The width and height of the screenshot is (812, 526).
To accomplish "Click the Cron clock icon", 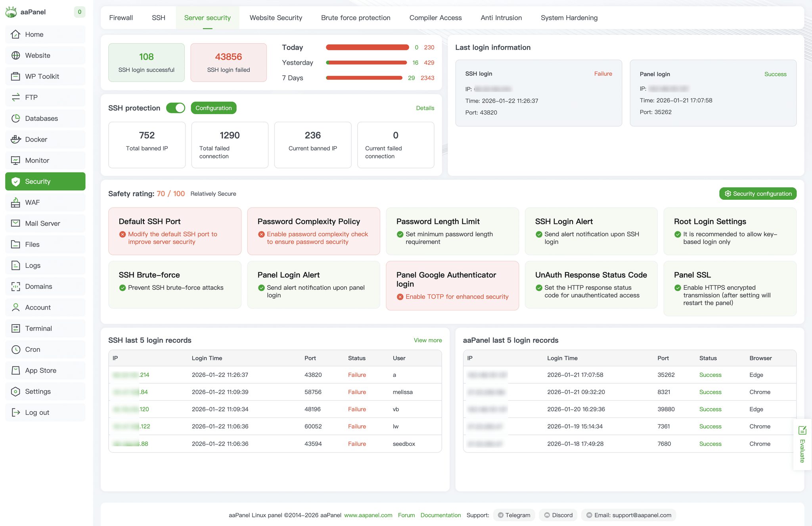I will point(15,350).
